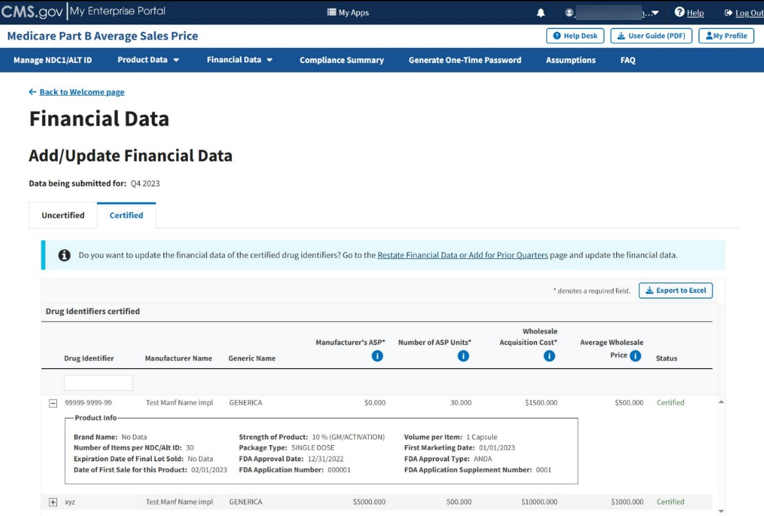Select the Certified tab
The height and width of the screenshot is (516, 764).
(126, 215)
